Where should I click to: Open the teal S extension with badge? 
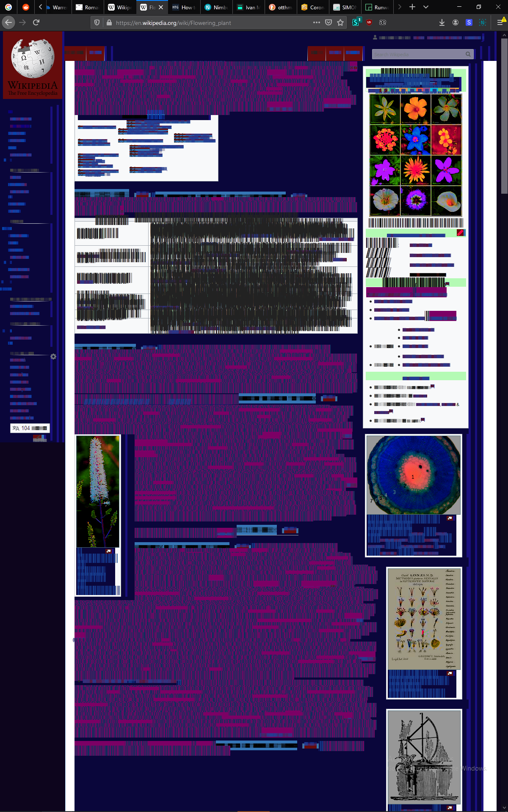coord(356,22)
